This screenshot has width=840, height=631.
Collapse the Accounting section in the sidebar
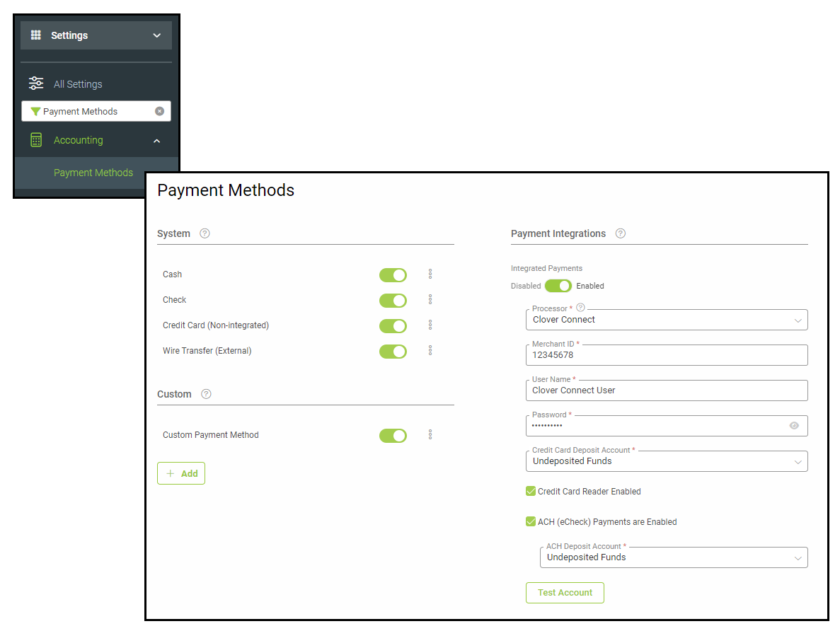156,140
